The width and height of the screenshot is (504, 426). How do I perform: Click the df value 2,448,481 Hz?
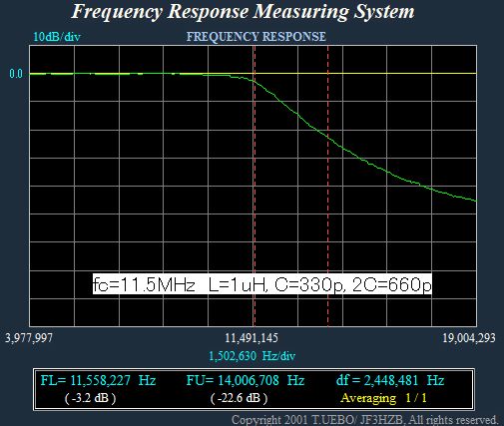coord(390,380)
